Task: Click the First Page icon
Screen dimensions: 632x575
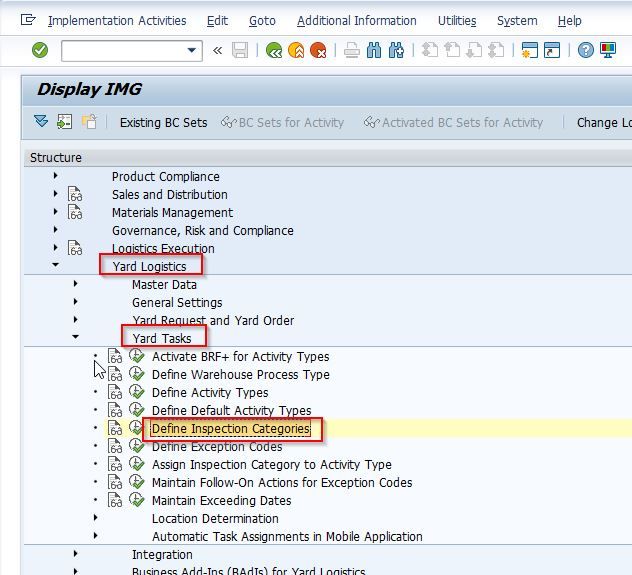Action: (430, 50)
